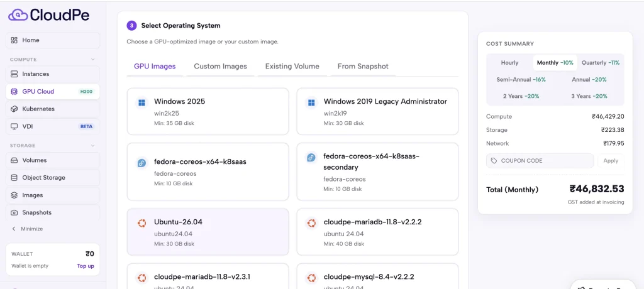Select Hourly billing period

click(509, 63)
